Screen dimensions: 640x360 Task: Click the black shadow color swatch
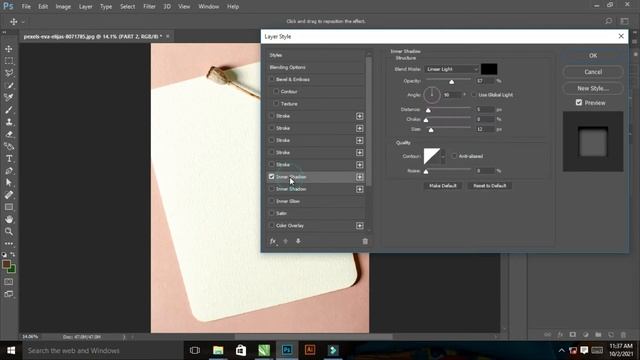click(489, 69)
